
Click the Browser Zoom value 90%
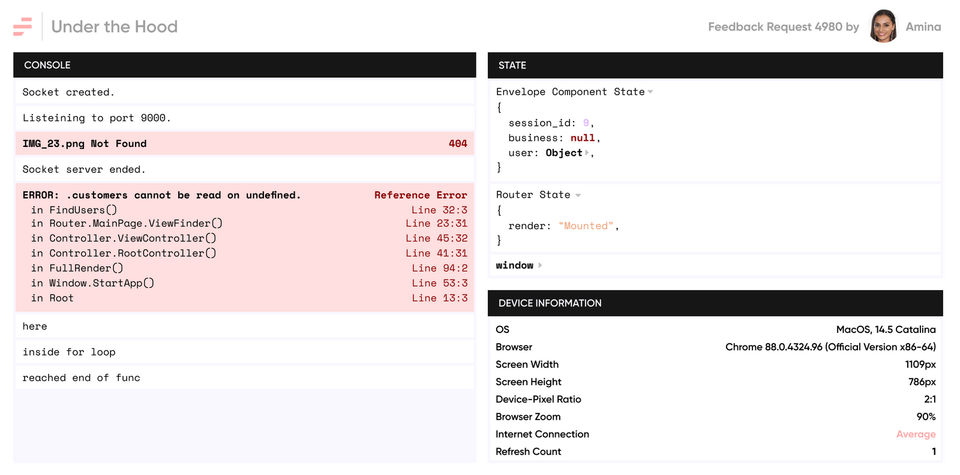926,417
